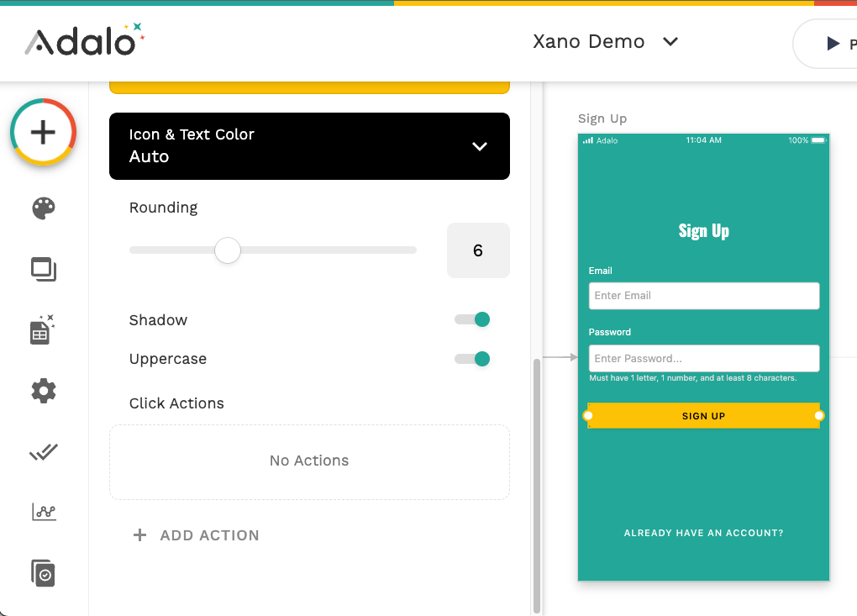Screen dimensions: 857x616
Task: Disable the Shadow toggle
Action: (x=472, y=319)
